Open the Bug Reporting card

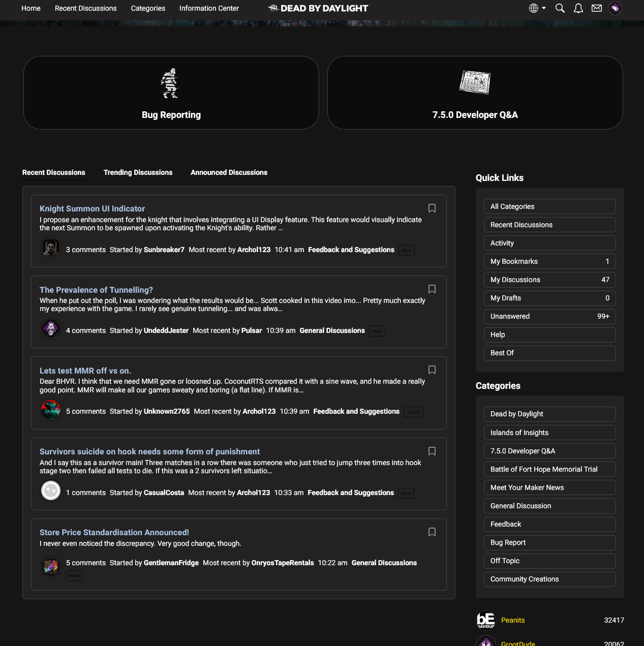[x=171, y=93]
